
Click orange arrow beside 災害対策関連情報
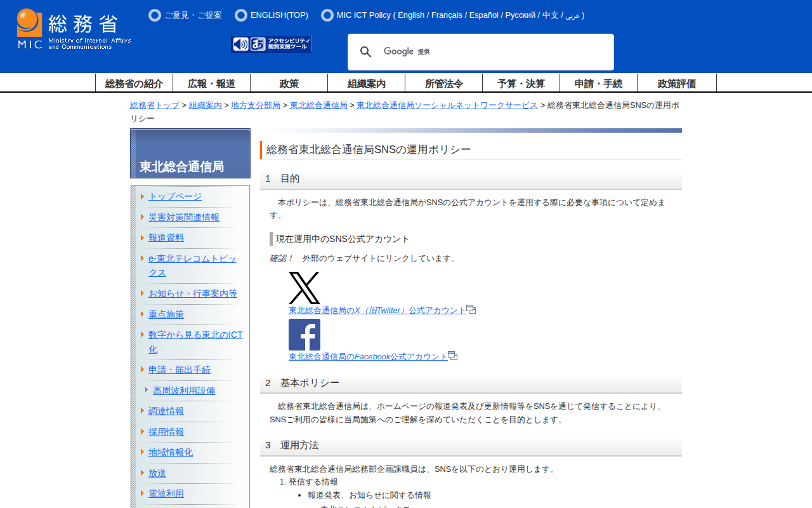point(143,217)
